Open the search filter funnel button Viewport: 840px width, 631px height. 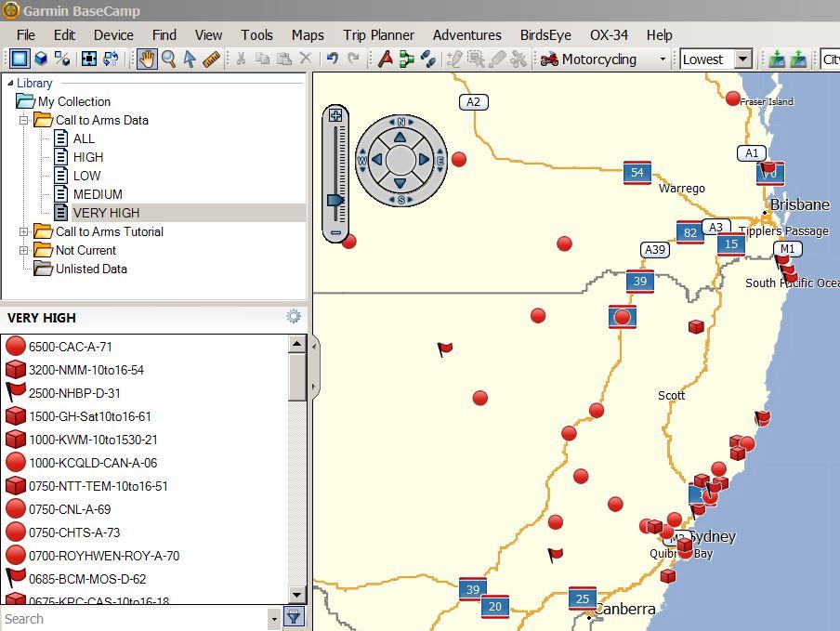[294, 617]
